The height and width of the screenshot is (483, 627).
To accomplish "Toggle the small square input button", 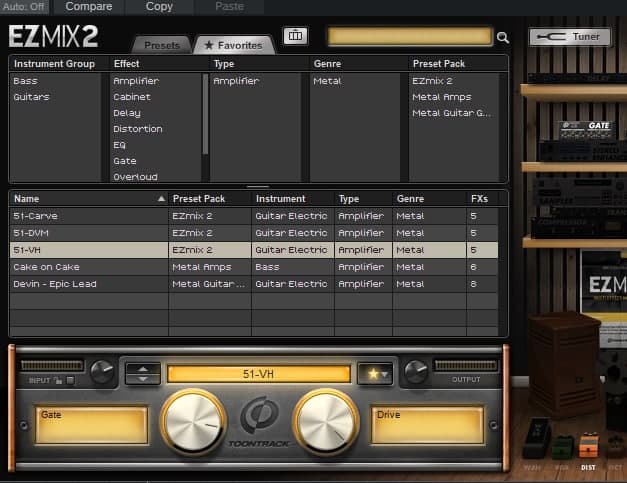I will tap(70, 380).
